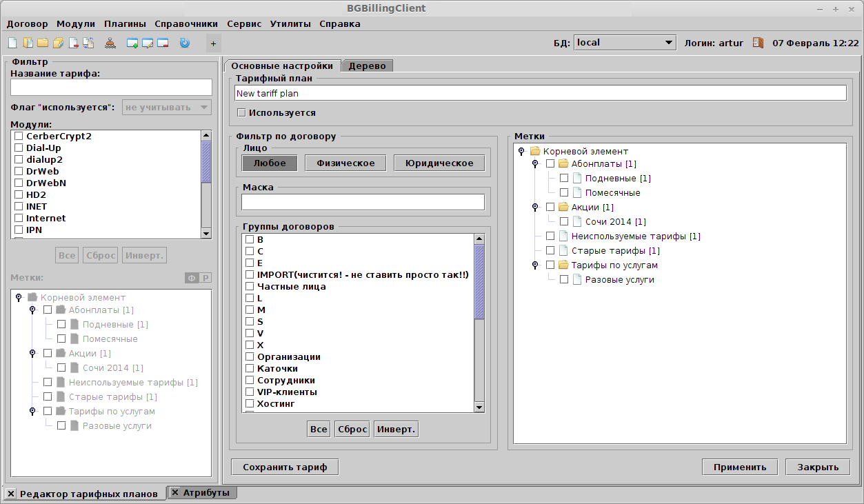Click the plus button in the toolbar
Viewport: 864px width, 504px height.
(x=213, y=43)
